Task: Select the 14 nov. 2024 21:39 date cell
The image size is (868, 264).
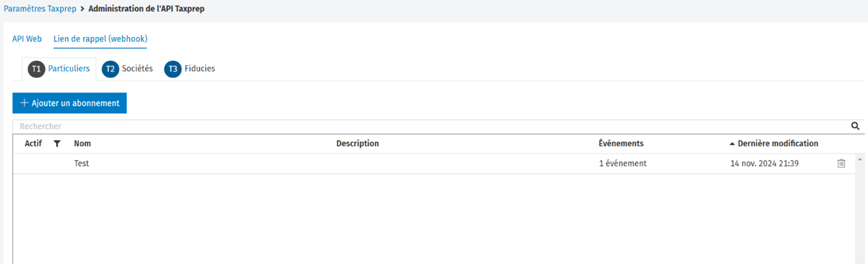Action: pos(764,163)
